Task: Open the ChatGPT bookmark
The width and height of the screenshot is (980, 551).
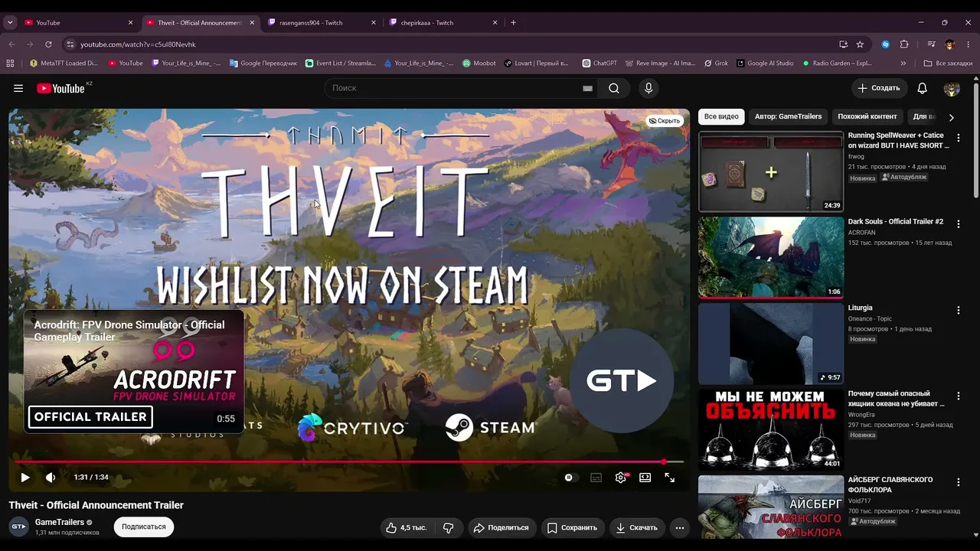Action: (599, 64)
